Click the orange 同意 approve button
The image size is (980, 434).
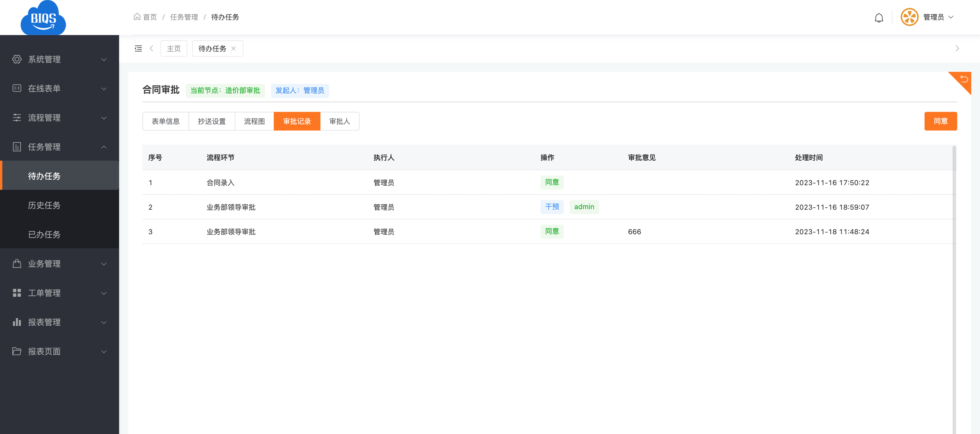pos(940,121)
